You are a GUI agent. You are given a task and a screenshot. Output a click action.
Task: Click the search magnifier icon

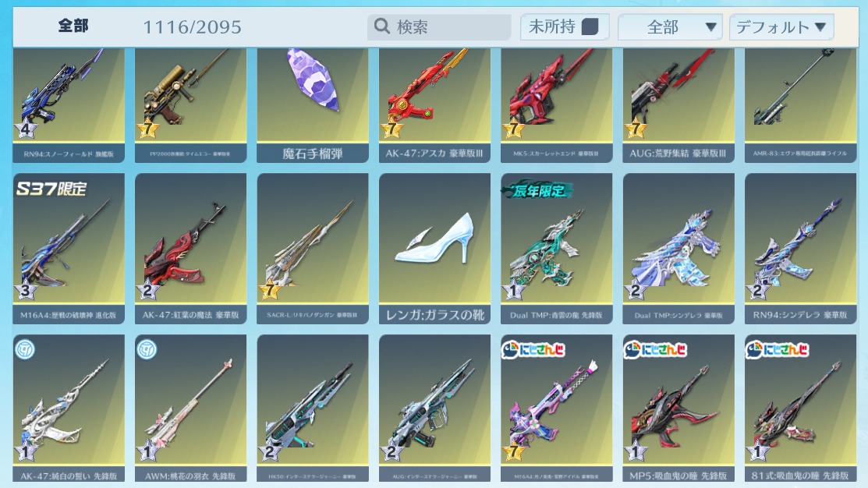pos(381,26)
